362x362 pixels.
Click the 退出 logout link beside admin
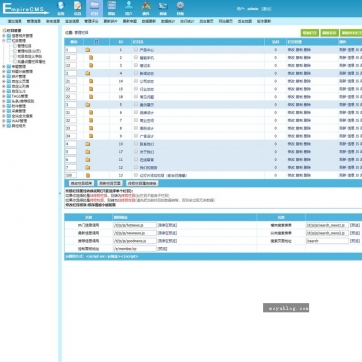(x=266, y=9)
